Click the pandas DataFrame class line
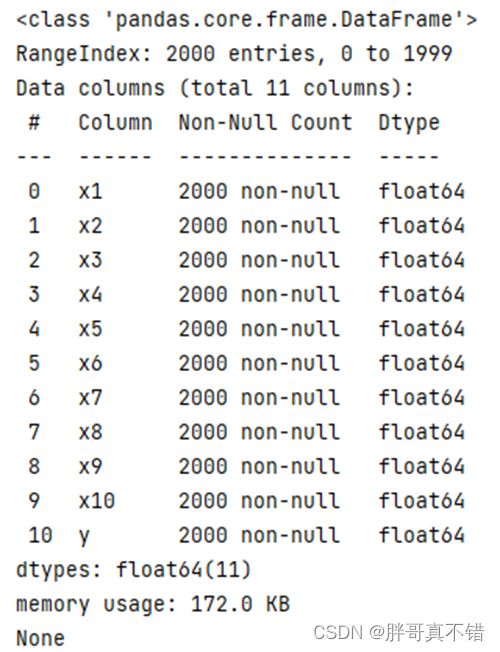Image resolution: width=500 pixels, height=652 pixels. [246, 20]
